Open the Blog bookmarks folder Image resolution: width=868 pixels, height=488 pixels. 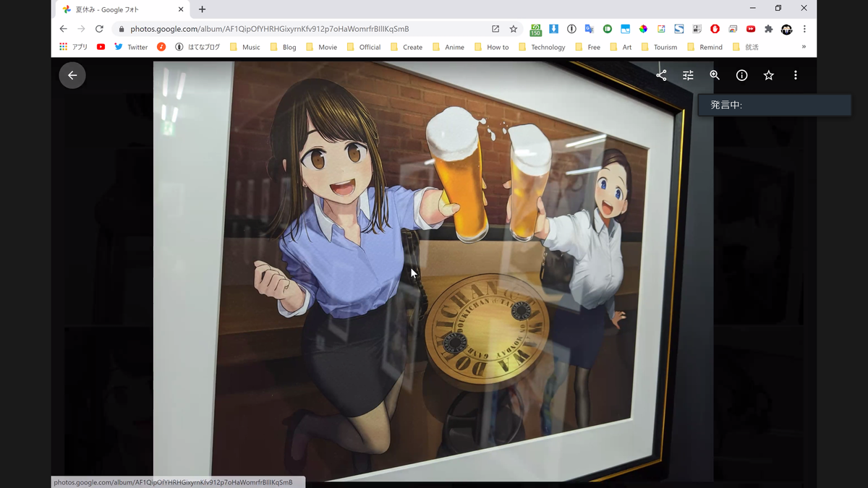283,47
